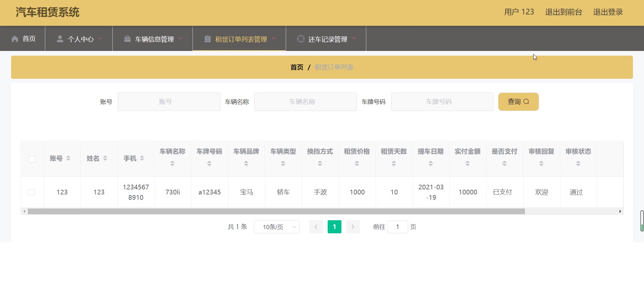644x299 pixels.
Task: Click the 10000 paid amount cell
Action: tap(468, 192)
